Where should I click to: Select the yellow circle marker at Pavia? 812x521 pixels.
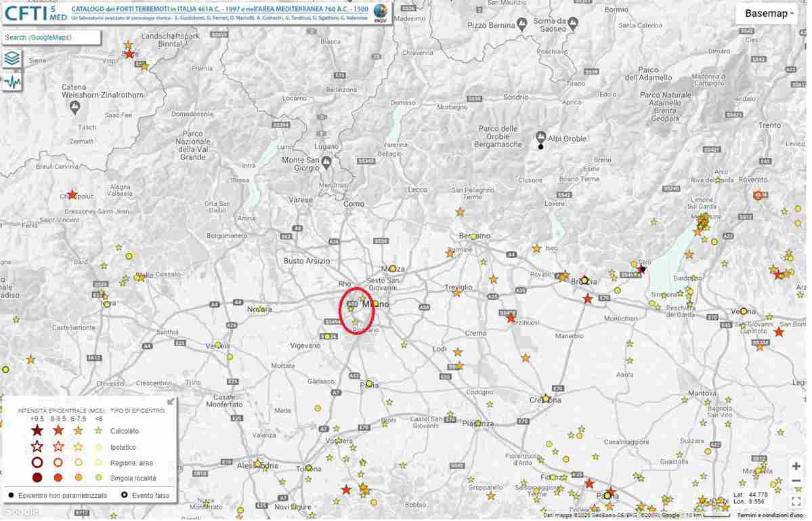pyautogui.click(x=368, y=383)
